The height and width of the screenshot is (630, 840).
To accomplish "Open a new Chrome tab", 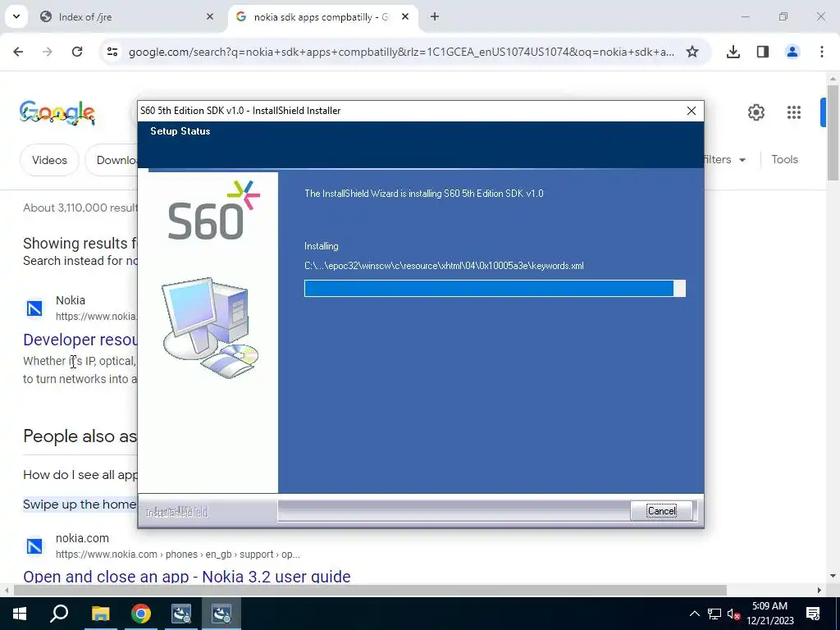I will (x=435, y=17).
